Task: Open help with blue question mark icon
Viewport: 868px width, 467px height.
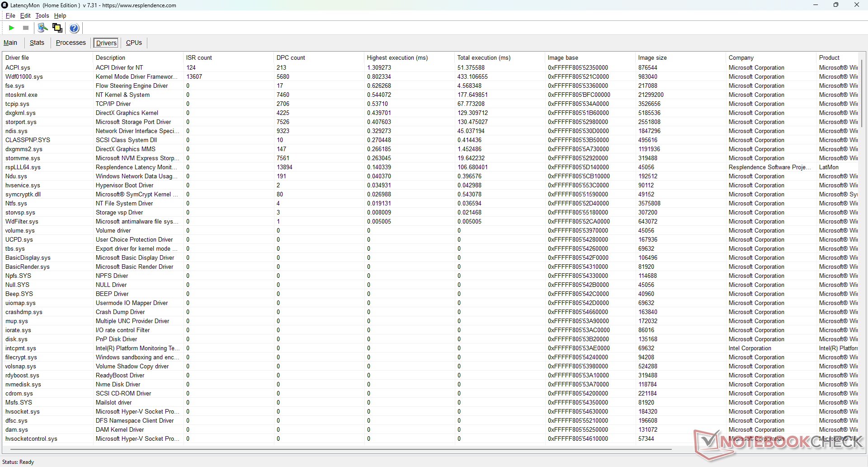Action: pyautogui.click(x=74, y=28)
